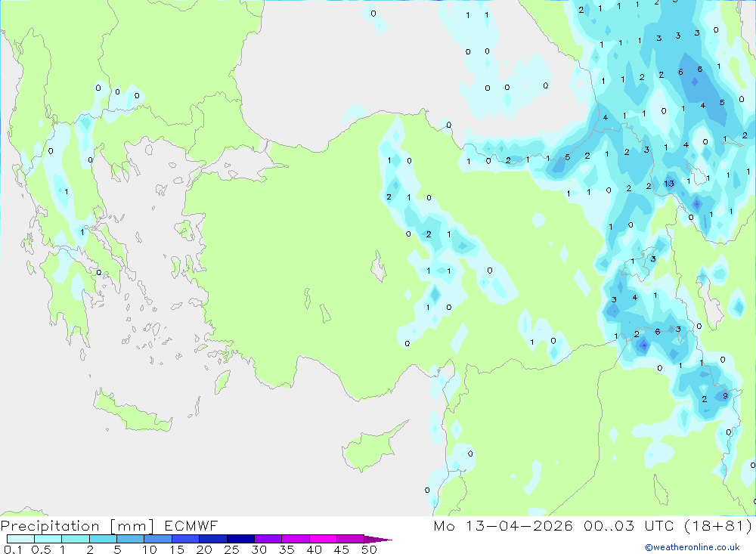This screenshot has width=756, height=554.
Task: Click the purple arrow tip of the legend
Action: pos(378,539)
